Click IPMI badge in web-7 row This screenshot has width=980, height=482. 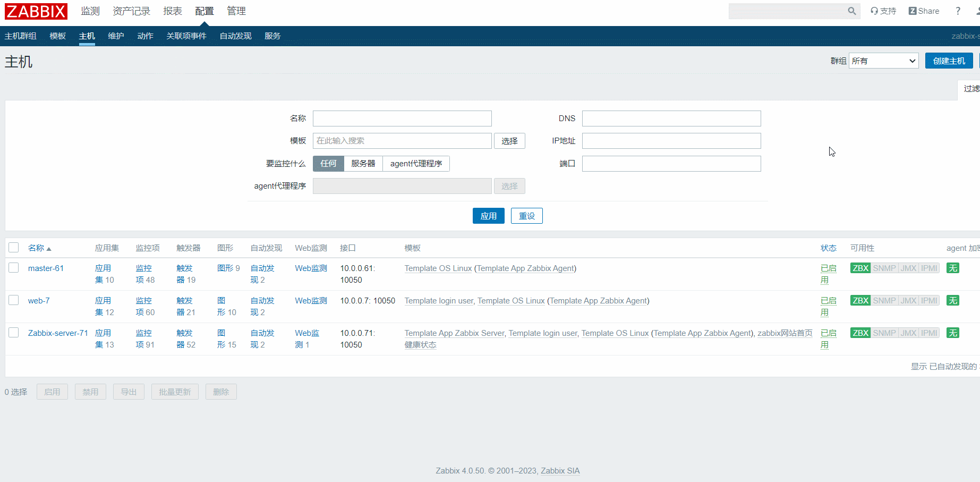pyautogui.click(x=929, y=301)
